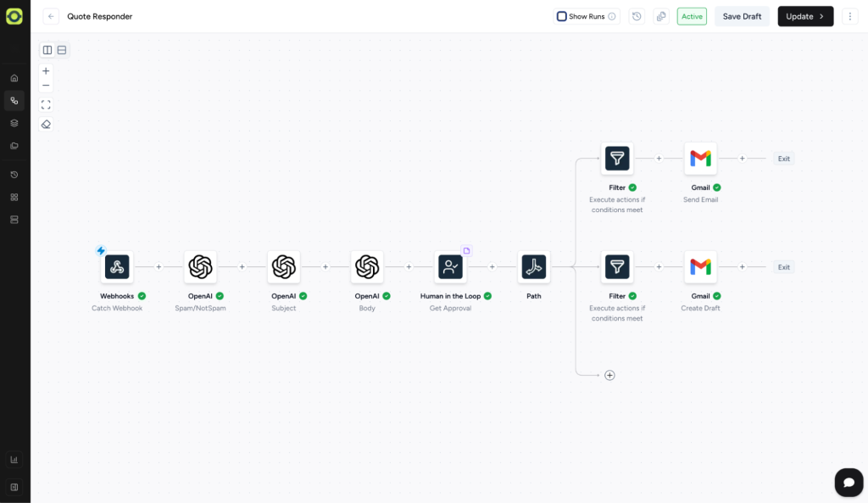The width and height of the screenshot is (868, 503).
Task: Switch to the horizontal split layout view
Action: click(62, 50)
